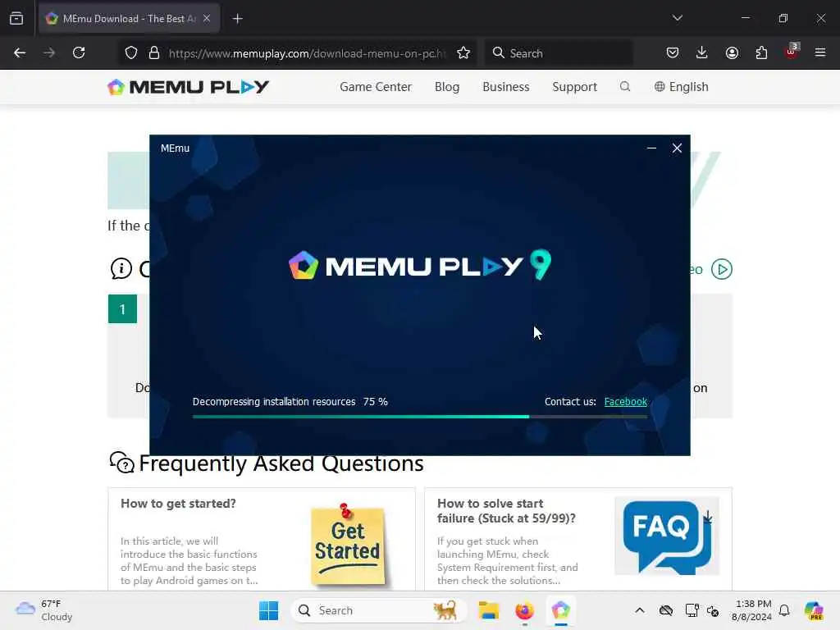Viewport: 840px width, 630px height.
Task: Click the Windows taskbar Search box
Action: click(378, 610)
